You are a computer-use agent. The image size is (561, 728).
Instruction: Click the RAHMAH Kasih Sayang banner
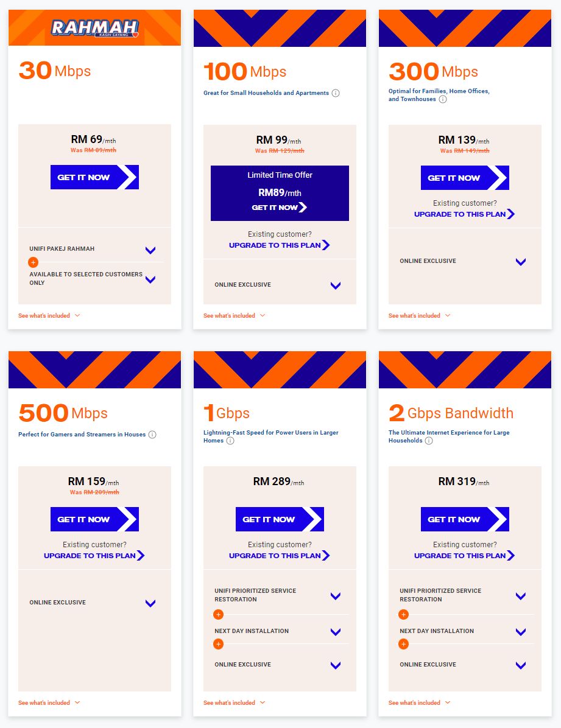pyautogui.click(x=94, y=27)
